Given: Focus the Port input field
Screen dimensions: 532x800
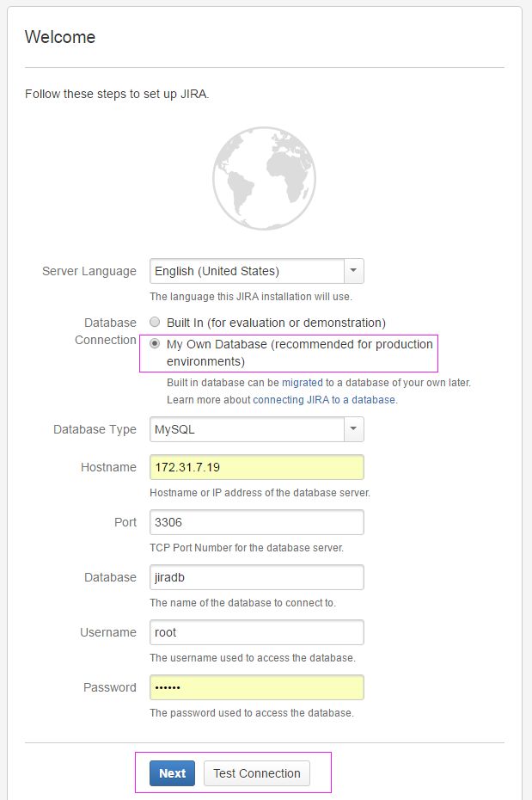Looking at the screenshot, I should (257, 522).
